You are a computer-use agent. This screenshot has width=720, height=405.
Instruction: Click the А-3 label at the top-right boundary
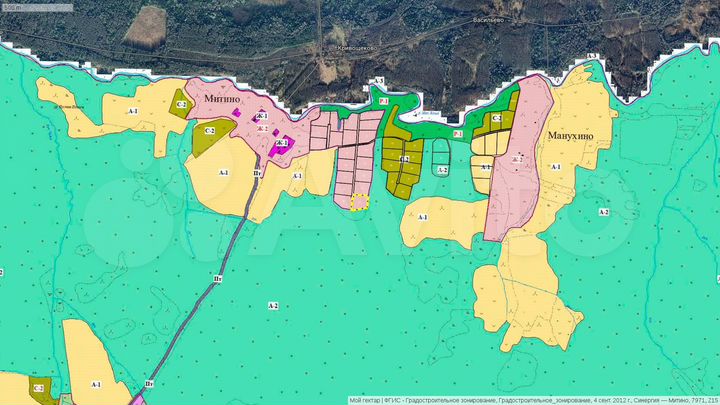tap(591, 56)
